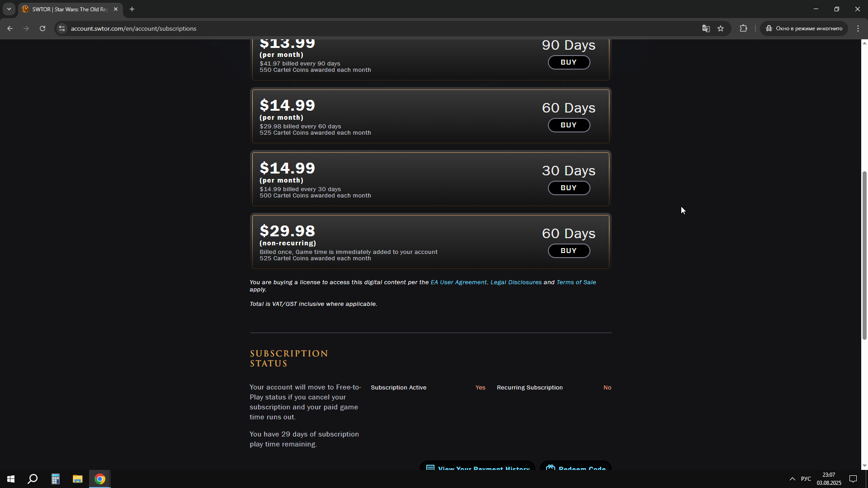This screenshot has width=868, height=488.
Task: Restore down the Chrome window
Action: coord(837,9)
